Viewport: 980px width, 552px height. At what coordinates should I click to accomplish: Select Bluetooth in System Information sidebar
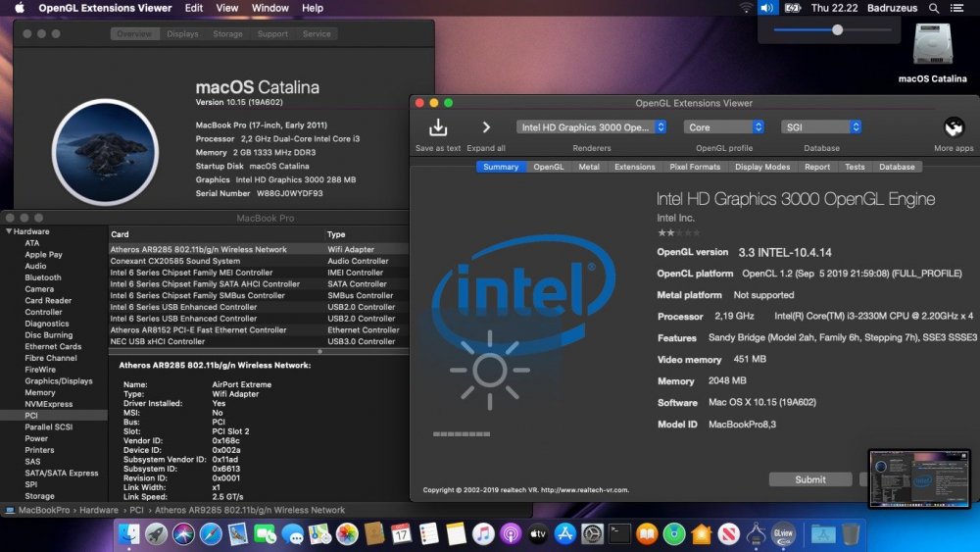point(43,277)
